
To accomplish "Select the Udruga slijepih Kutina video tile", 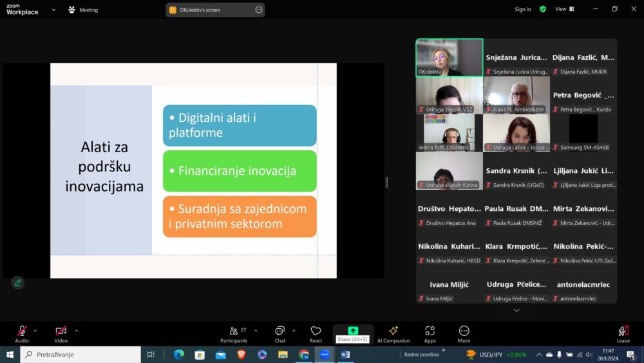I will [450, 171].
